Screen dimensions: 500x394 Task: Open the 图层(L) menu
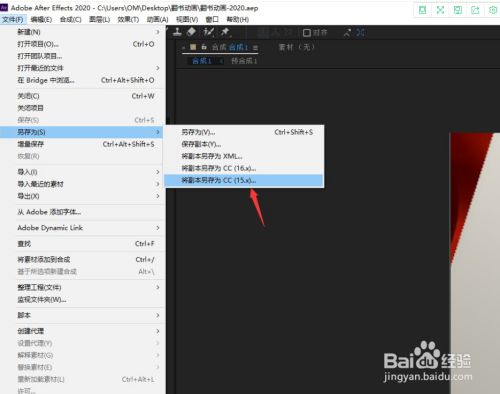[99, 19]
